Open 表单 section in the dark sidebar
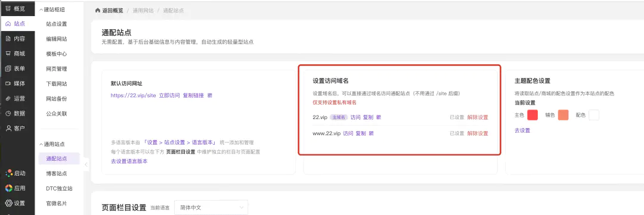 coord(15,68)
